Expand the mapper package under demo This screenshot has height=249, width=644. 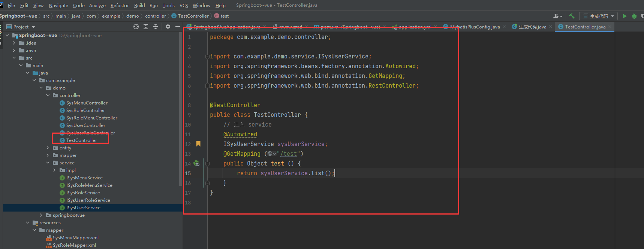coord(48,155)
